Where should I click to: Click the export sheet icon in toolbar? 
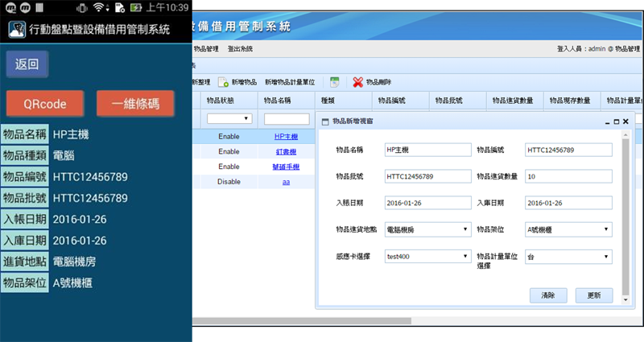[333, 83]
